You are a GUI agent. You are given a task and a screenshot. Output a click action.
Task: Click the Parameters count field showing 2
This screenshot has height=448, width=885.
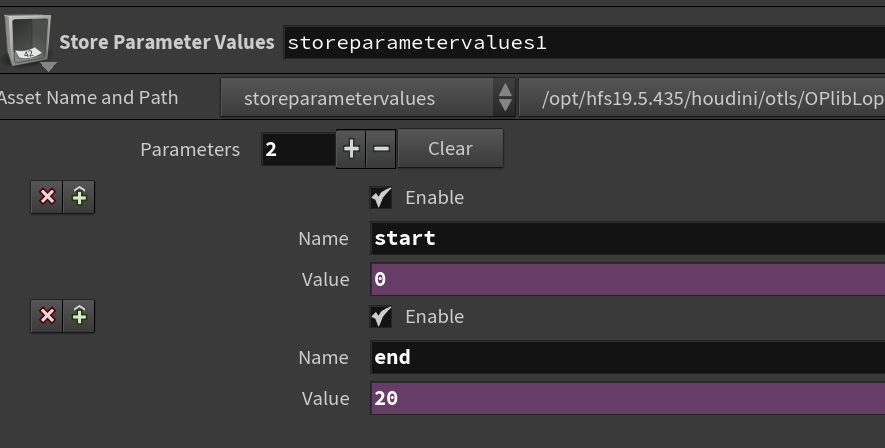pyautogui.click(x=299, y=150)
